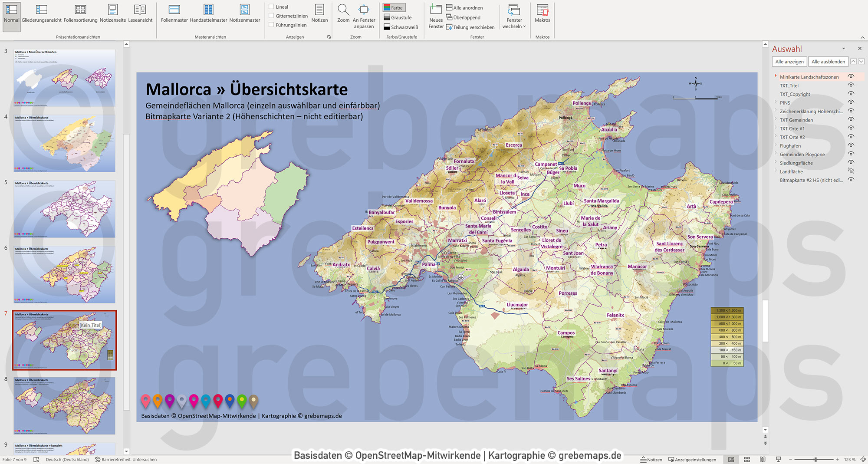Expand Siedlungsfläche group
This screenshot has width=868, height=464.
pyautogui.click(x=776, y=162)
